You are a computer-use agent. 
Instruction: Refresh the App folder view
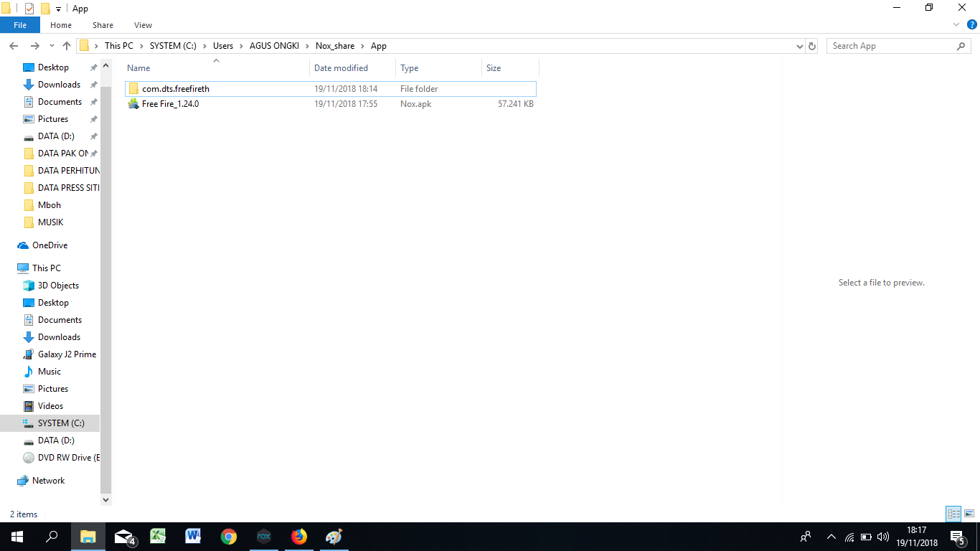click(812, 46)
